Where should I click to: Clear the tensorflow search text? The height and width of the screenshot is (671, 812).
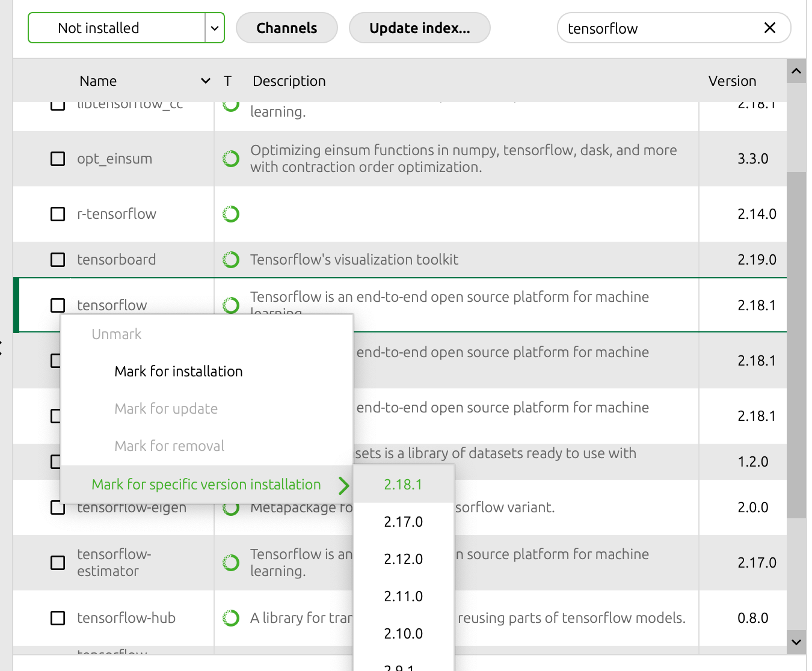769,28
